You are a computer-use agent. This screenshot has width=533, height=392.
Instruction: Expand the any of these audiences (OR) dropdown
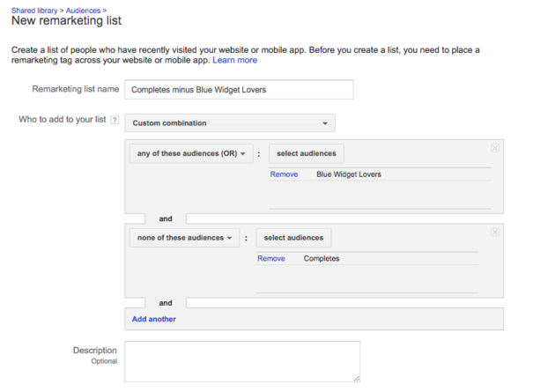pyautogui.click(x=191, y=153)
